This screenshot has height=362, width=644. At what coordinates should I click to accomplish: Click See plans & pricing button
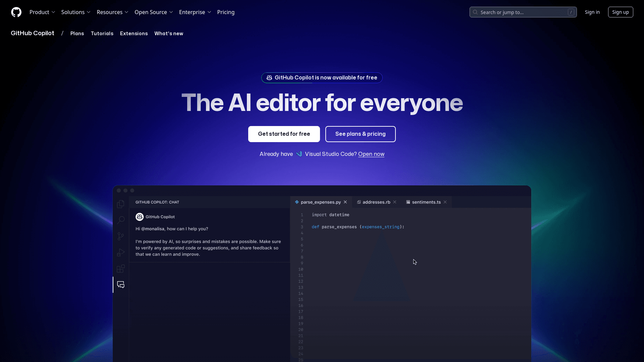[361, 134]
